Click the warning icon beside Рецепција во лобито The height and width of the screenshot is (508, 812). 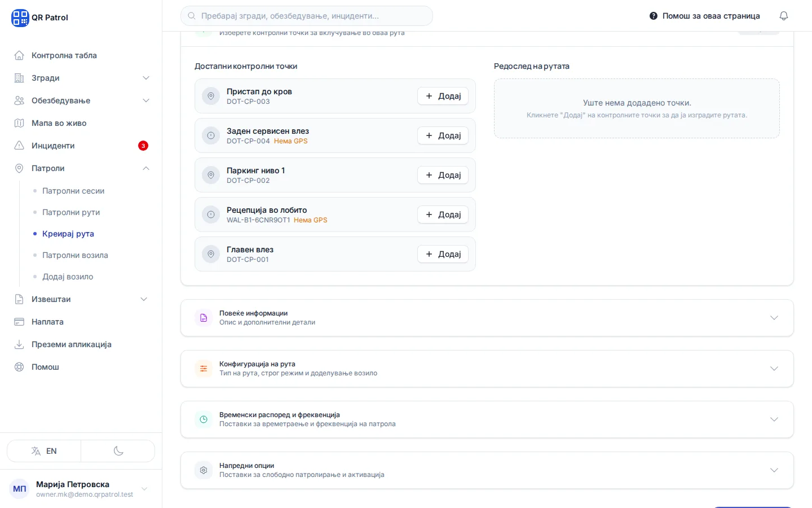[211, 214]
